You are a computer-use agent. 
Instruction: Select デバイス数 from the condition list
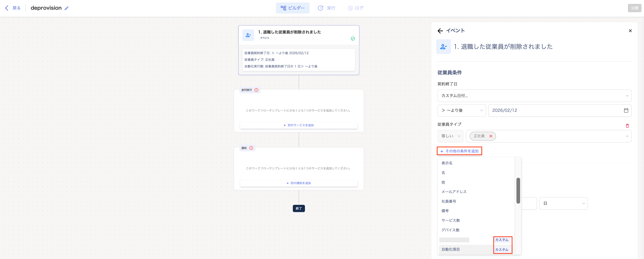(476, 230)
